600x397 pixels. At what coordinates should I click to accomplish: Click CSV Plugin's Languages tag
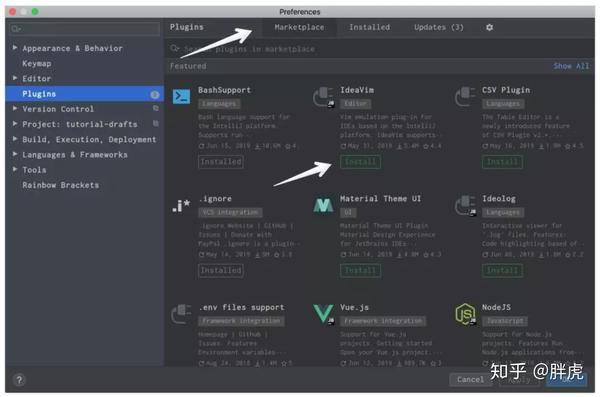pos(503,104)
